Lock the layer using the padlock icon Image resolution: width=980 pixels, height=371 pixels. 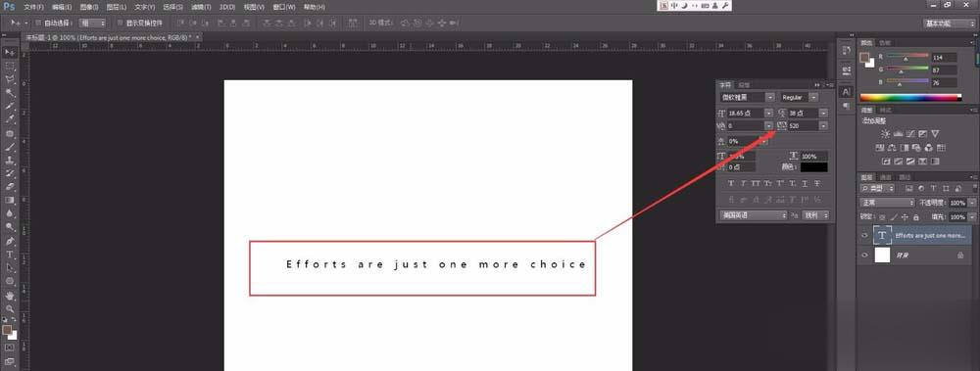click(x=915, y=217)
